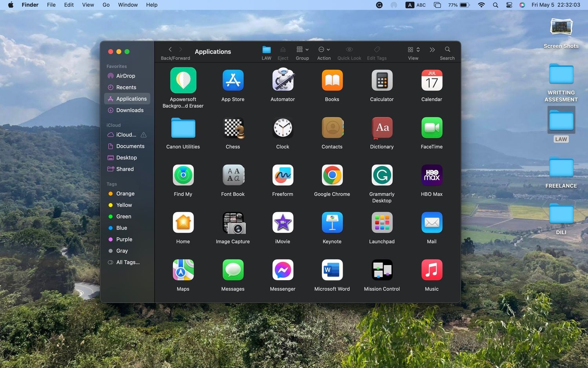Select the Shared sidebar item
Image resolution: width=588 pixels, height=368 pixels.
(x=127, y=169)
